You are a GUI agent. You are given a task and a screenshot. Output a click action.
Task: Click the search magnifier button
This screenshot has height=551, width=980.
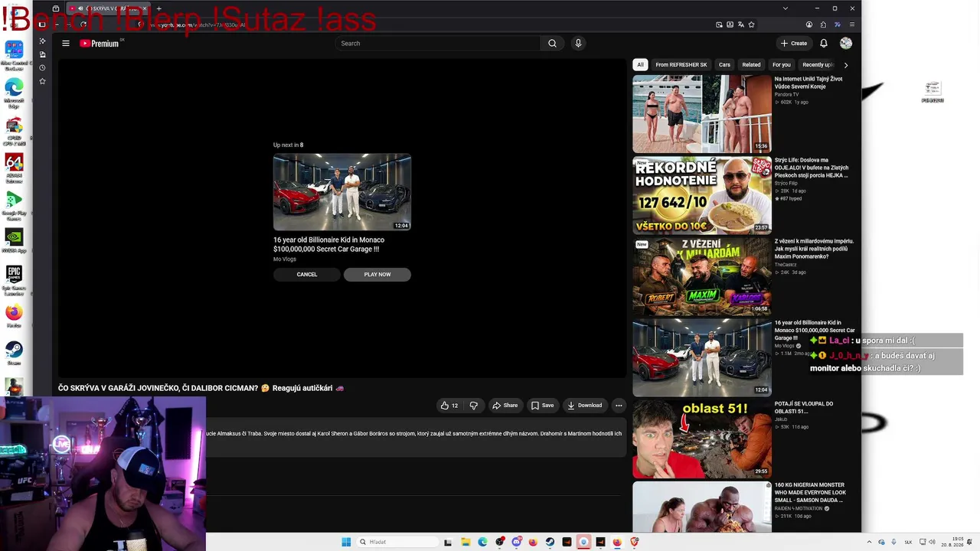tap(552, 44)
